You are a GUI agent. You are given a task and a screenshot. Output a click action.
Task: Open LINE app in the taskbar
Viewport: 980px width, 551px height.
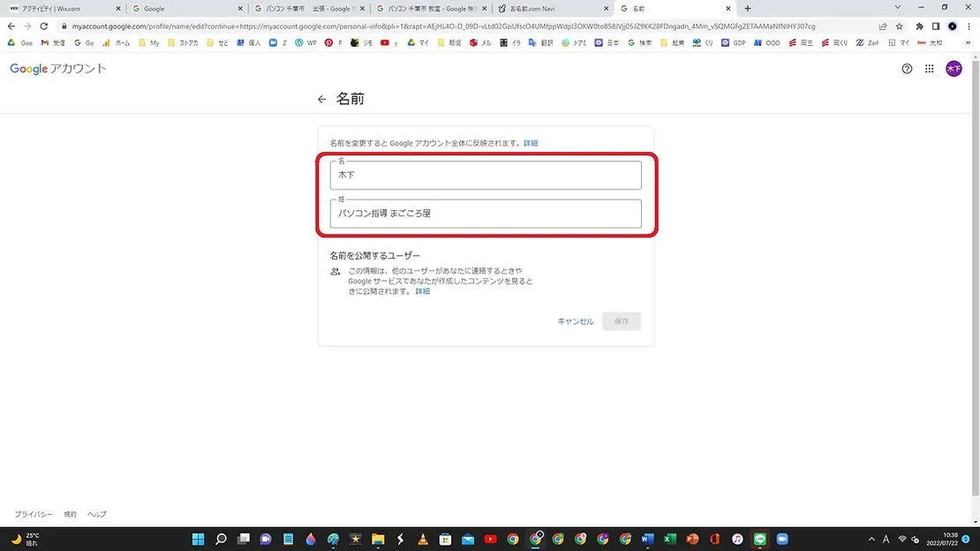tap(759, 539)
